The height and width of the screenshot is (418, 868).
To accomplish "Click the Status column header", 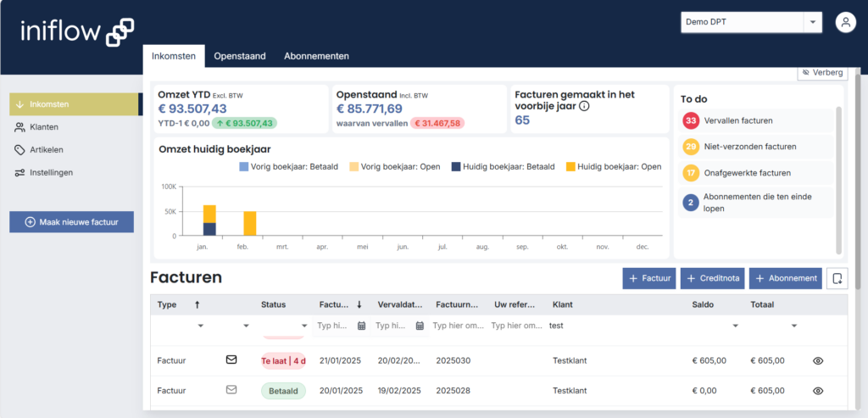I will point(273,304).
